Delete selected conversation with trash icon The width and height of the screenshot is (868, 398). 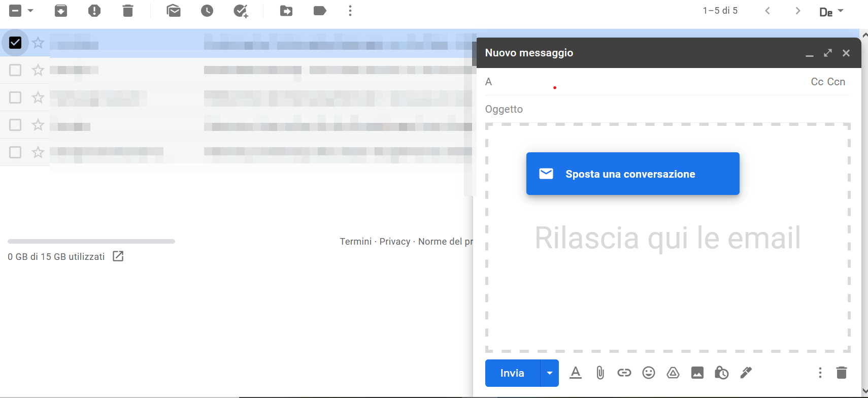pyautogui.click(x=128, y=11)
